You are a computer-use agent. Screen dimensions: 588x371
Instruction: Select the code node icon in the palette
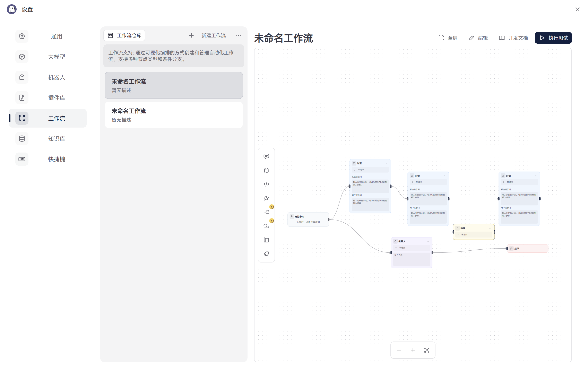pos(266,184)
